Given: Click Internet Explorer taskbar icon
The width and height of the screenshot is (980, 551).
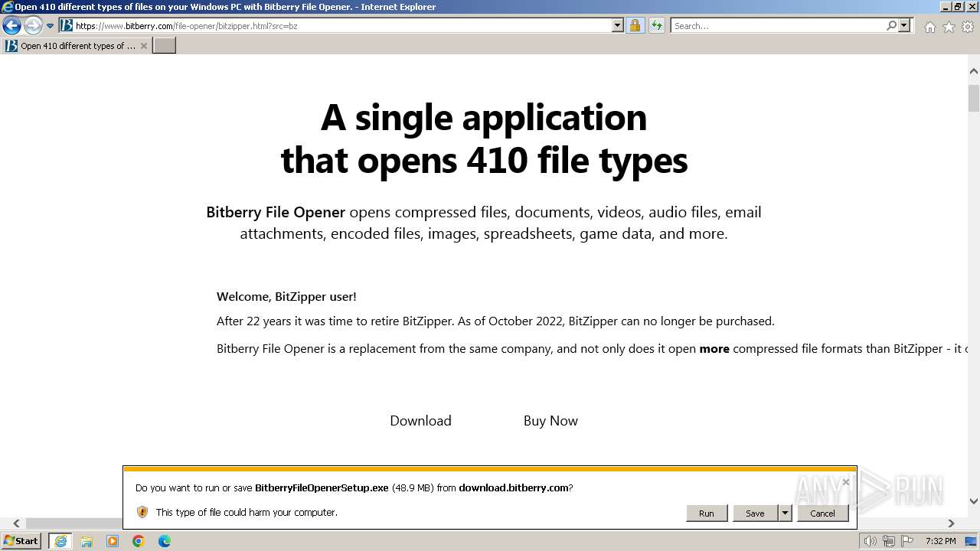Looking at the screenshot, I should click(60, 541).
